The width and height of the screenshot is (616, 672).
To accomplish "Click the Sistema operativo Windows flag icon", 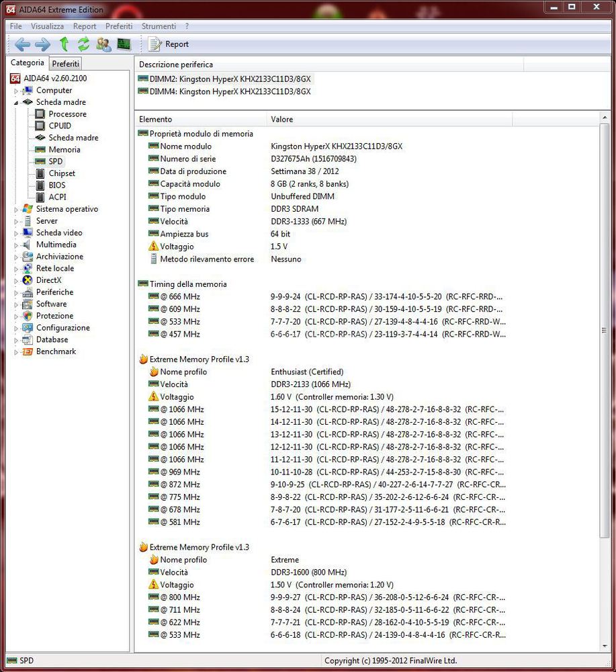I will tap(28, 209).
